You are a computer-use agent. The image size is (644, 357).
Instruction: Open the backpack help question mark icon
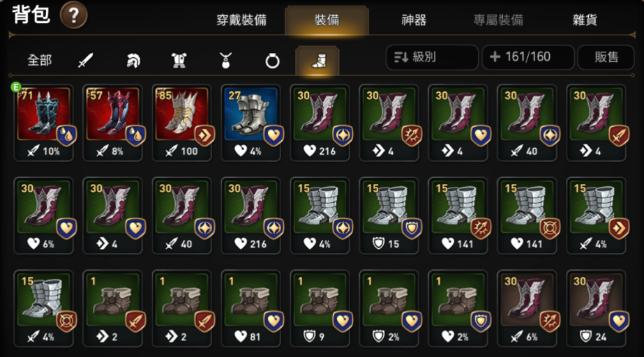tap(73, 15)
